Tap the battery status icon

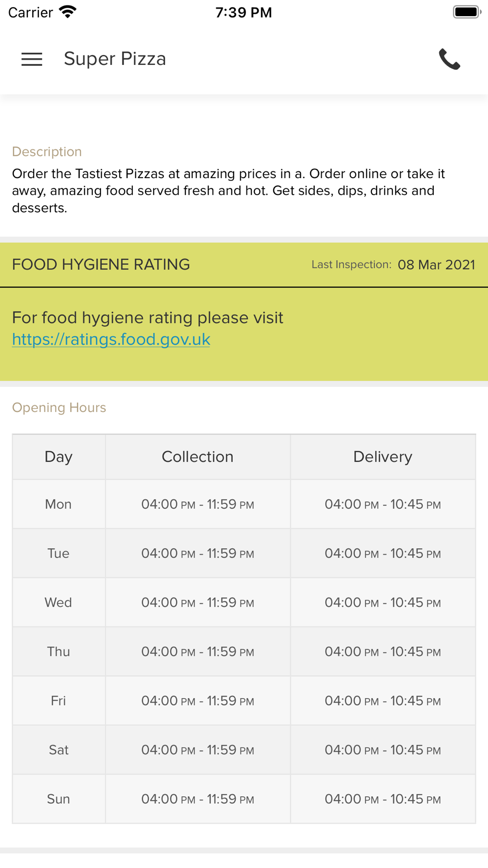466,12
